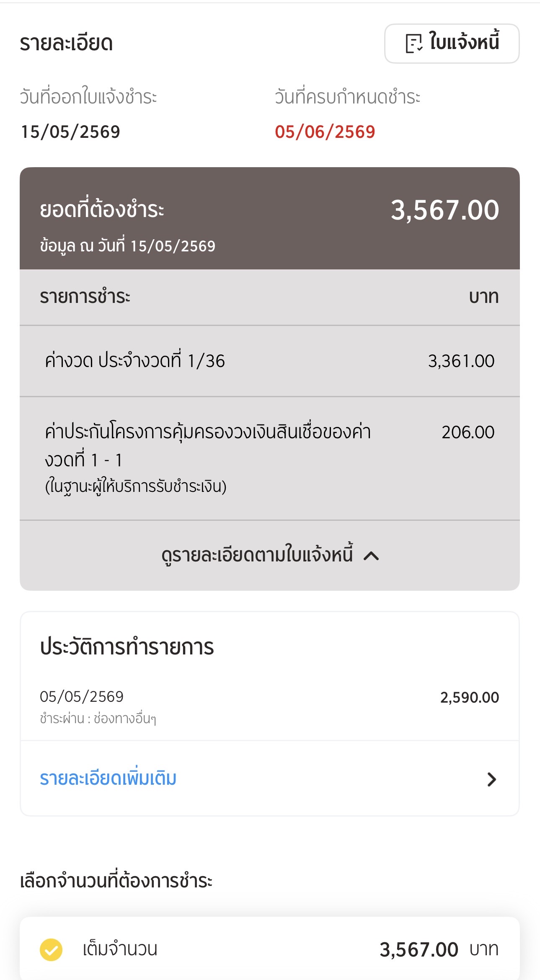
Task: Tap the ค่าประกันโครงการคุ้มครองวงเงินสินเชื่อ row
Action: (x=270, y=459)
